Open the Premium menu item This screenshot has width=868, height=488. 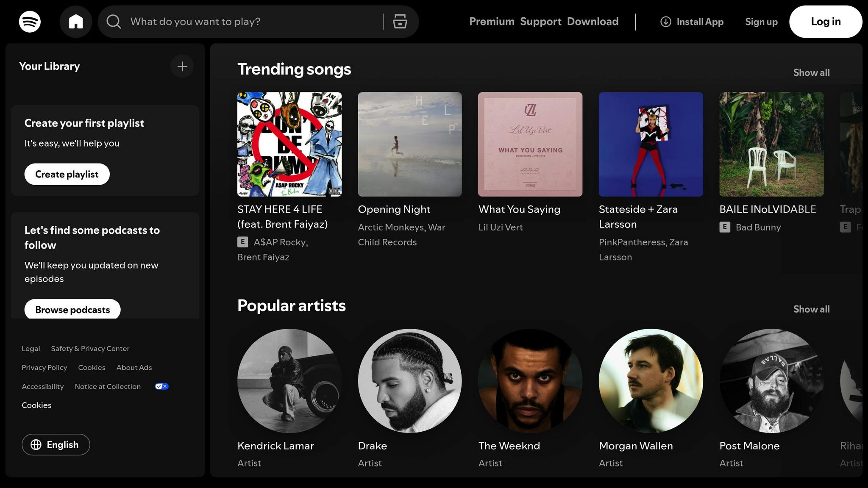pyautogui.click(x=492, y=21)
